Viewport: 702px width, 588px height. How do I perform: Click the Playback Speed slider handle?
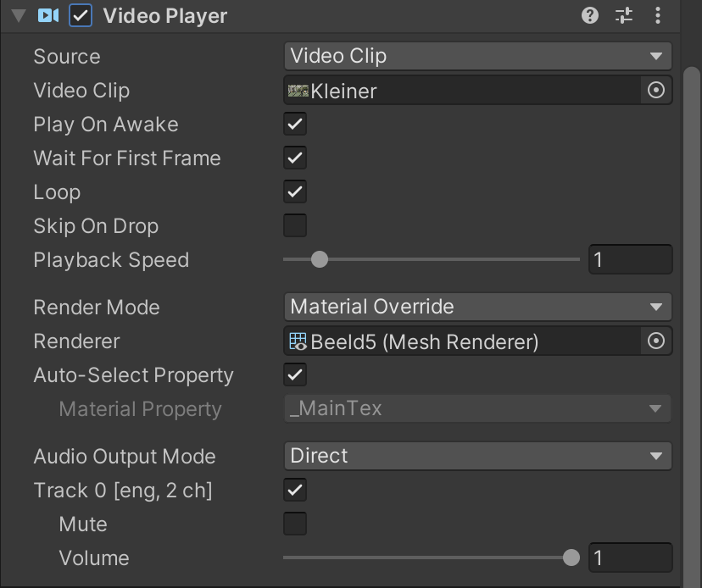[319, 259]
